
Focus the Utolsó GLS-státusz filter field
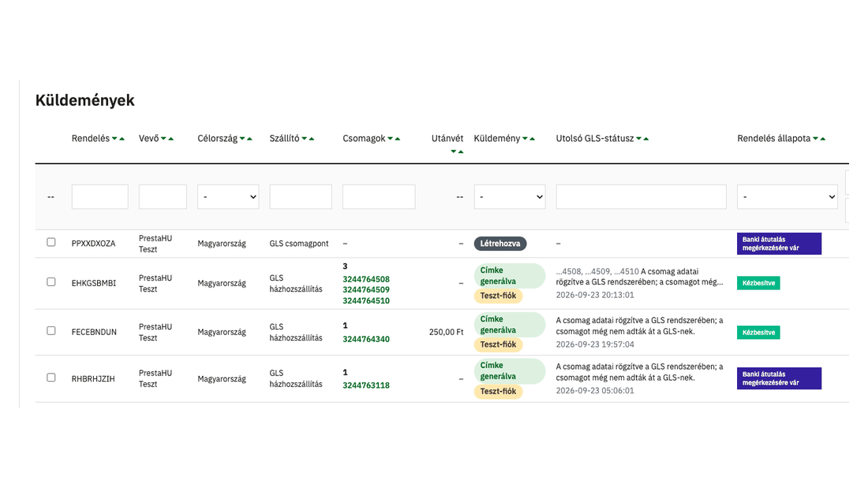pos(641,197)
